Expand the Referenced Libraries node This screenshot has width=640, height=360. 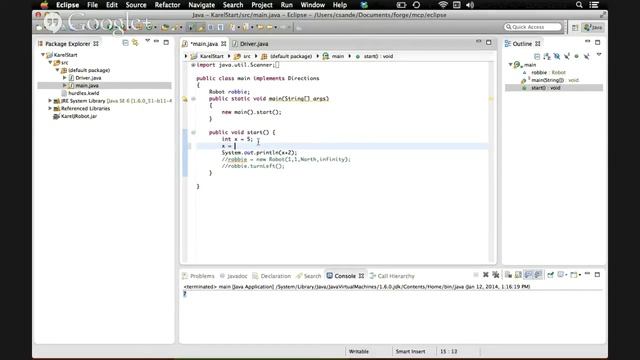50,108
